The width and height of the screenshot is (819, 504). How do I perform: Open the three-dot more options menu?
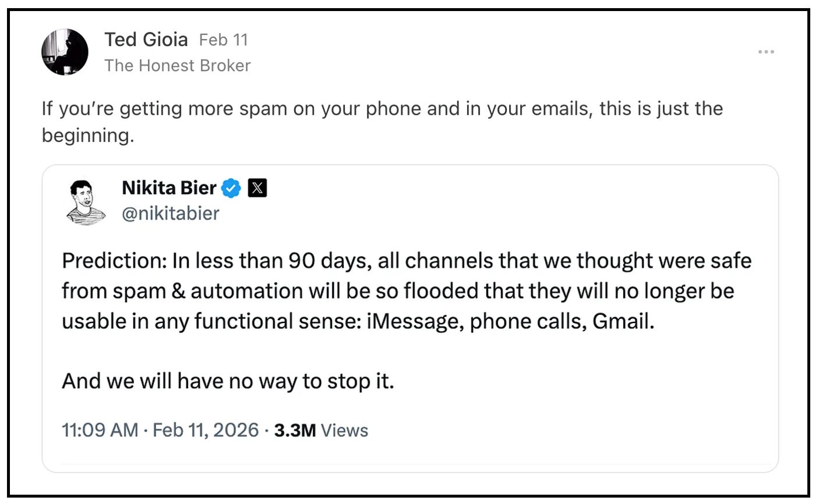(766, 52)
